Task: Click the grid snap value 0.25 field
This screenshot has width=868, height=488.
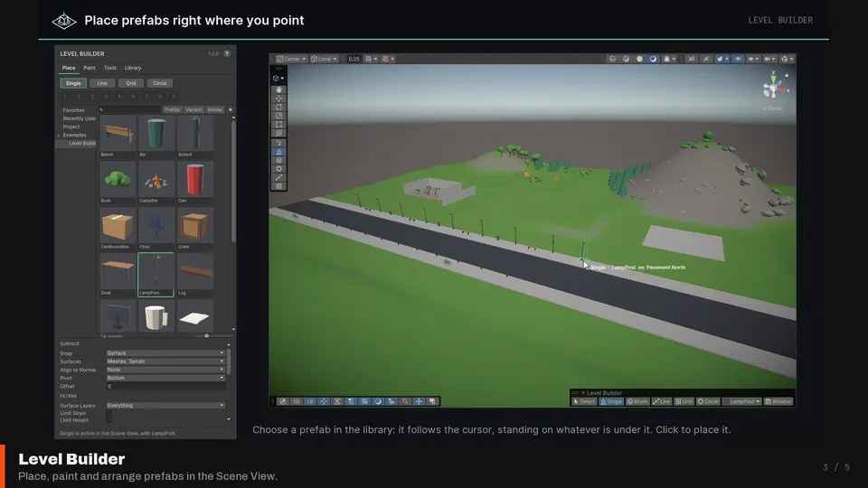Action: [x=354, y=59]
